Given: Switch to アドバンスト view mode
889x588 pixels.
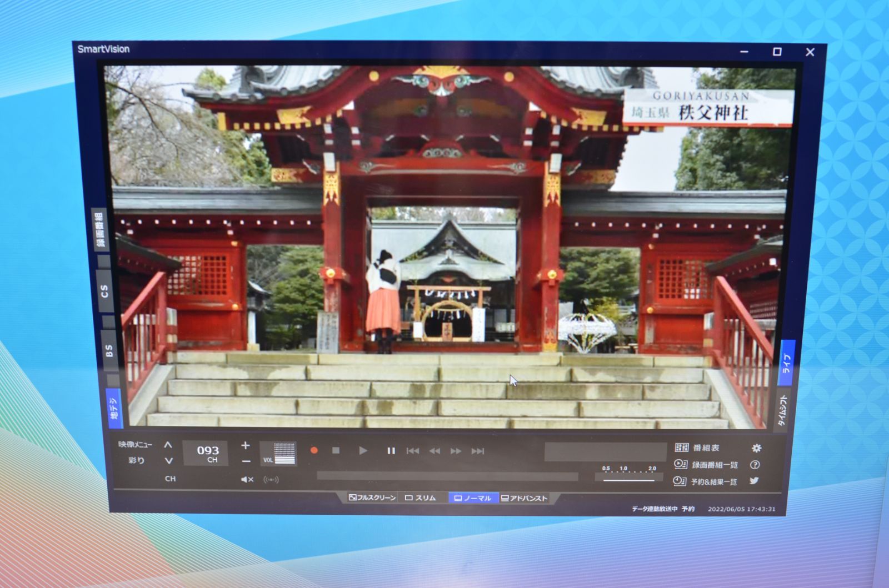Looking at the screenshot, I should (524, 498).
